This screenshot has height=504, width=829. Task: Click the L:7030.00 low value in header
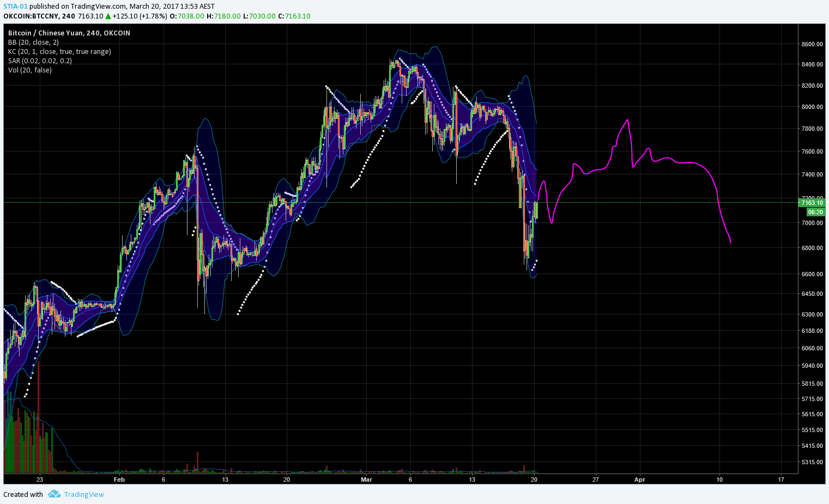[x=259, y=16]
